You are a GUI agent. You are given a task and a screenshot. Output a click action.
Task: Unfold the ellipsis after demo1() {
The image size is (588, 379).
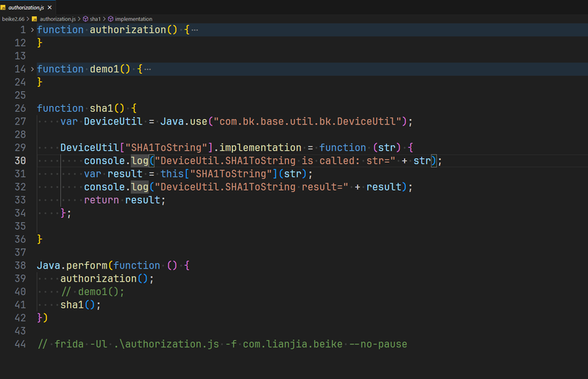tap(148, 69)
